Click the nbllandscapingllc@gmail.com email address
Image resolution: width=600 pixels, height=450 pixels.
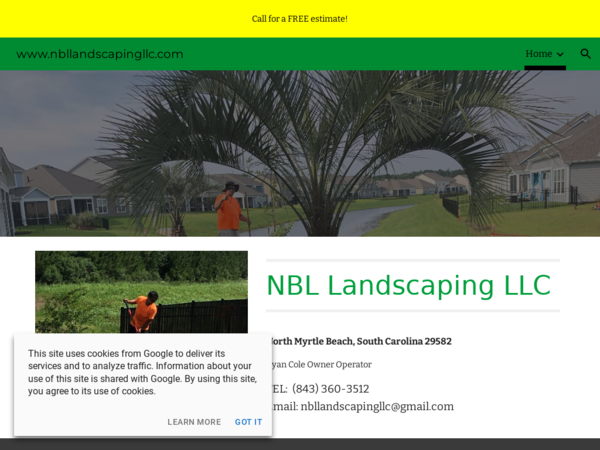(377, 406)
